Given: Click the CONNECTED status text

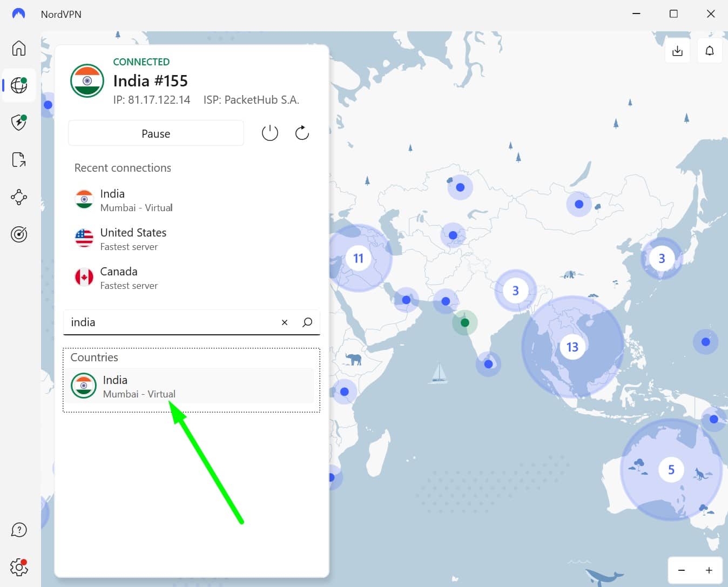Looking at the screenshot, I should [x=141, y=62].
